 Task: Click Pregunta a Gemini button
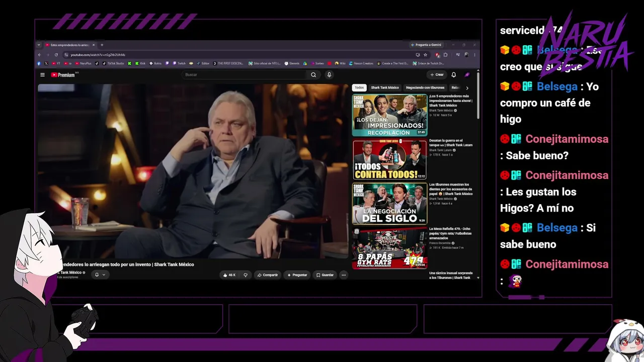pyautogui.click(x=426, y=45)
